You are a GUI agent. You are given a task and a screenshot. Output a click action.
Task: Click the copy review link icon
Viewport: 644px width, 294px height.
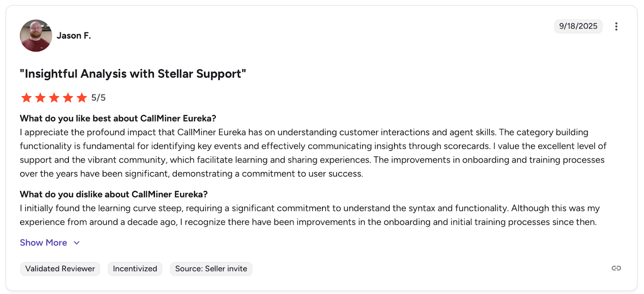coord(616,268)
